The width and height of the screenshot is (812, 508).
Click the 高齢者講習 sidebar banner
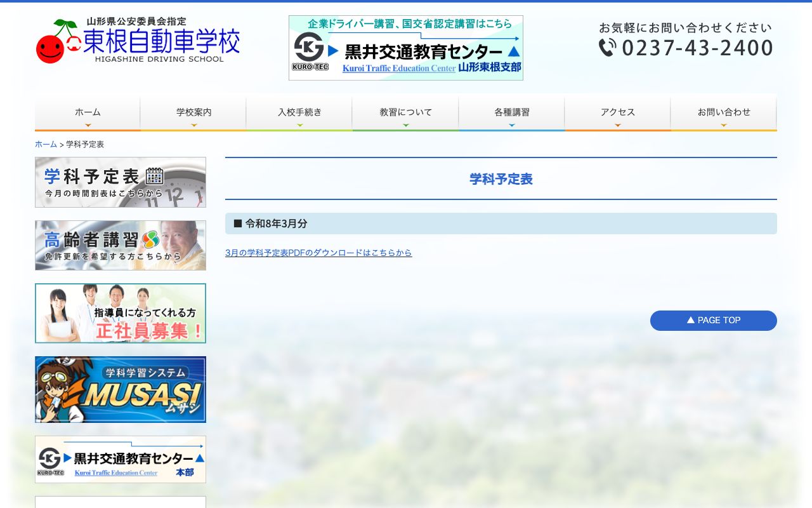[x=121, y=245]
